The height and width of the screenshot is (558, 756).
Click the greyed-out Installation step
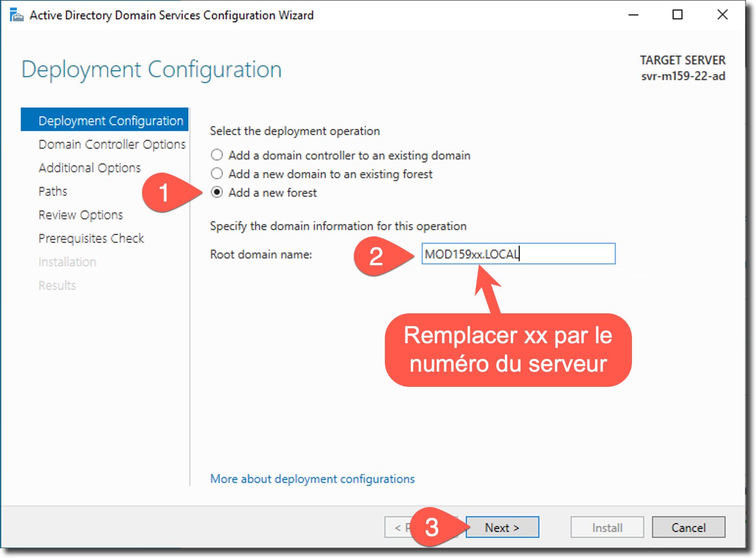pos(67,262)
